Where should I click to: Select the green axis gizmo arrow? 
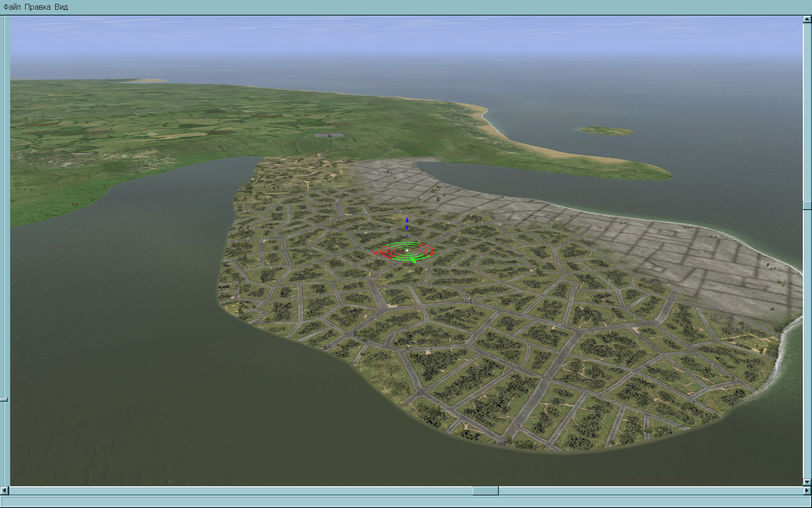tap(413, 261)
